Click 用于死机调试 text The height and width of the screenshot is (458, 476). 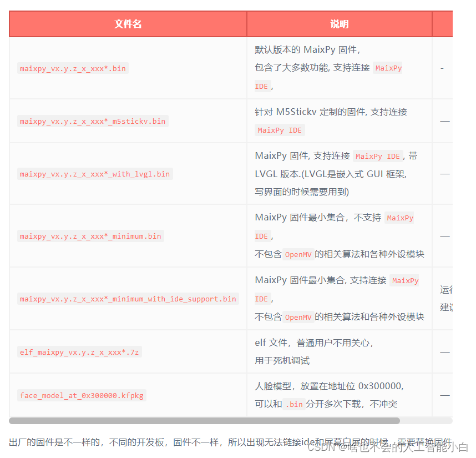[x=282, y=360]
